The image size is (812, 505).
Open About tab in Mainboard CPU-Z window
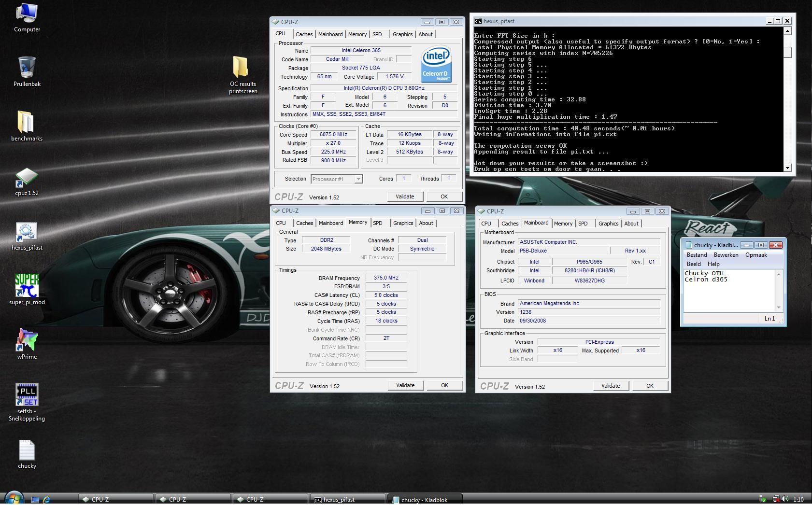[x=631, y=224]
